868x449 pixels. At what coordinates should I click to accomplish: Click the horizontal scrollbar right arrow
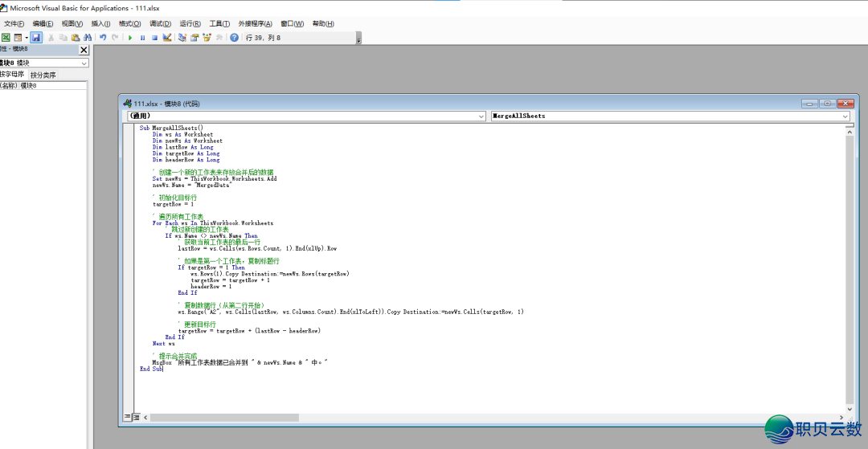click(841, 418)
